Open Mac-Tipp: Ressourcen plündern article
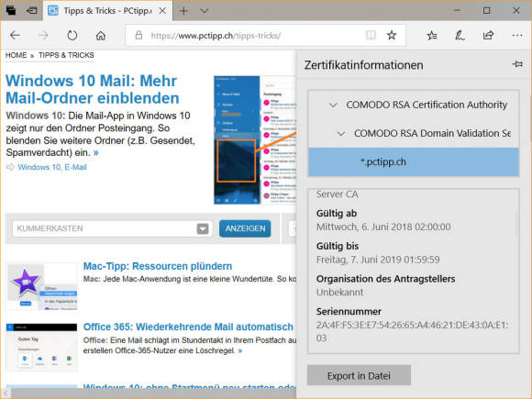 [158, 266]
